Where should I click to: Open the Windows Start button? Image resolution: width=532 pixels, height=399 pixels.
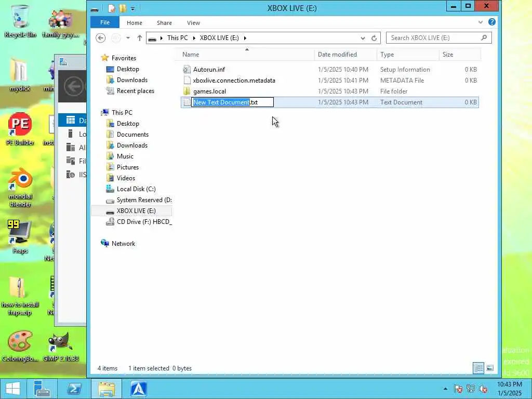(13, 389)
